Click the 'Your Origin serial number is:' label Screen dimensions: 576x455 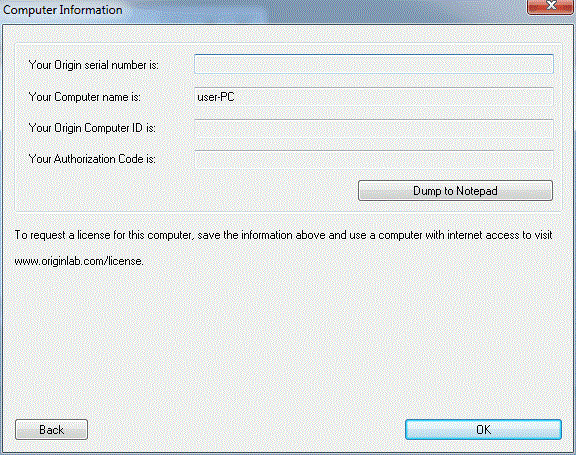94,65
